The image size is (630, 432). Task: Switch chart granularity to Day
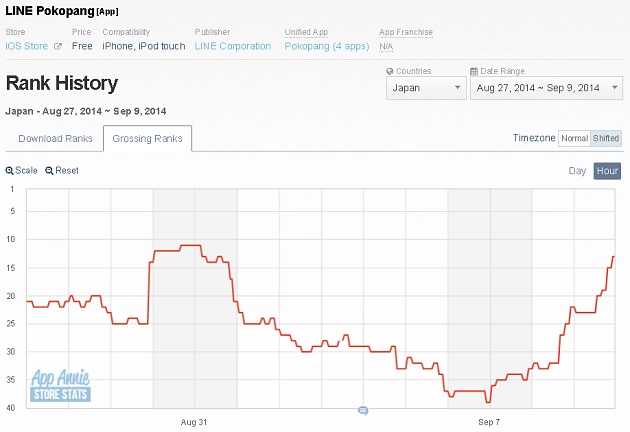coord(577,171)
